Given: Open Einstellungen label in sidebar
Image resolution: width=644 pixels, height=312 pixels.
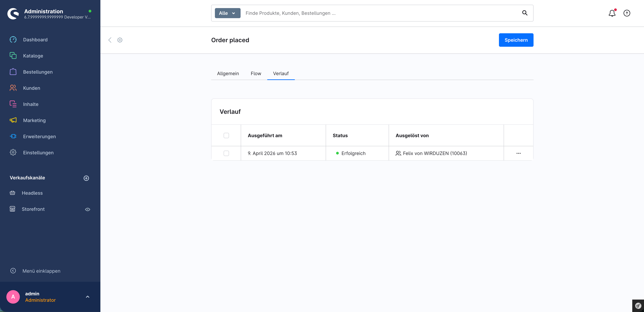Looking at the screenshot, I should [x=38, y=152].
